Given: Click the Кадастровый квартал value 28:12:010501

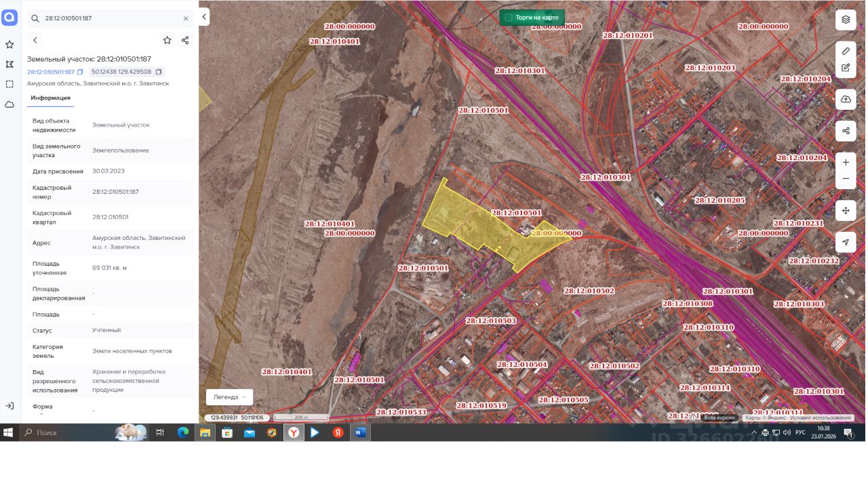Looking at the screenshot, I should click(111, 218).
